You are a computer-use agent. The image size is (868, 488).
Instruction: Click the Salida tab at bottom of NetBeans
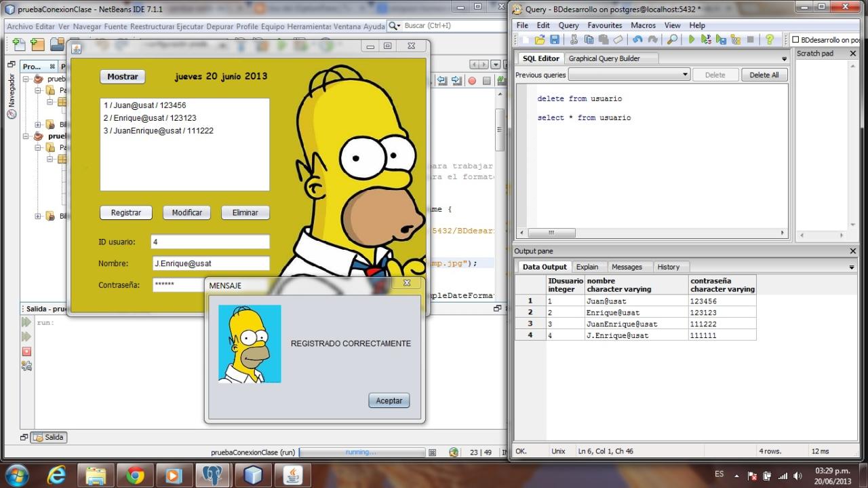coord(49,437)
